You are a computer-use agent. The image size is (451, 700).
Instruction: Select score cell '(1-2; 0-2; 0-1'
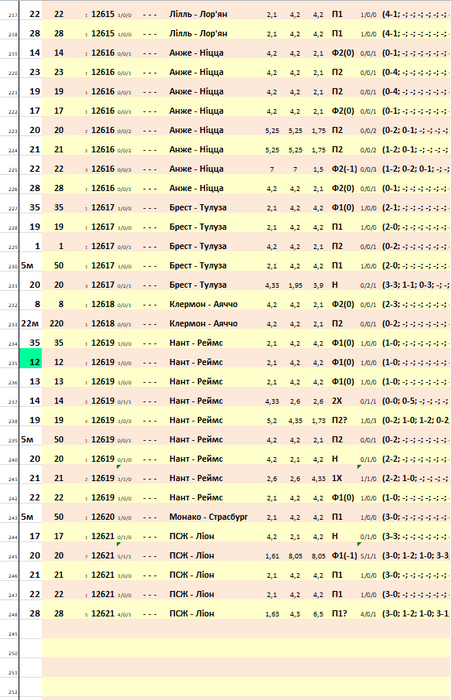click(416, 169)
